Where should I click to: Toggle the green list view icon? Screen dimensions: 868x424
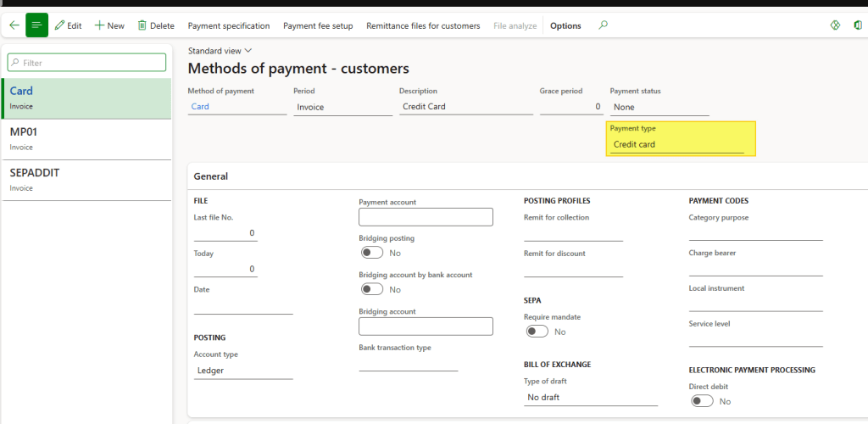coord(37,25)
